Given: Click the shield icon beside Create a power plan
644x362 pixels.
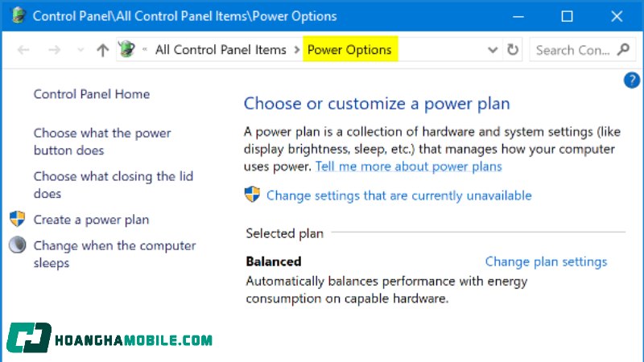Looking at the screenshot, I should coord(17,219).
